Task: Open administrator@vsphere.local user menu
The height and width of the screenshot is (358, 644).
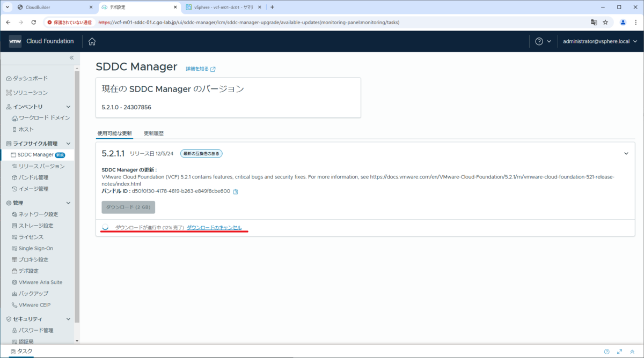Action: pyautogui.click(x=600, y=41)
